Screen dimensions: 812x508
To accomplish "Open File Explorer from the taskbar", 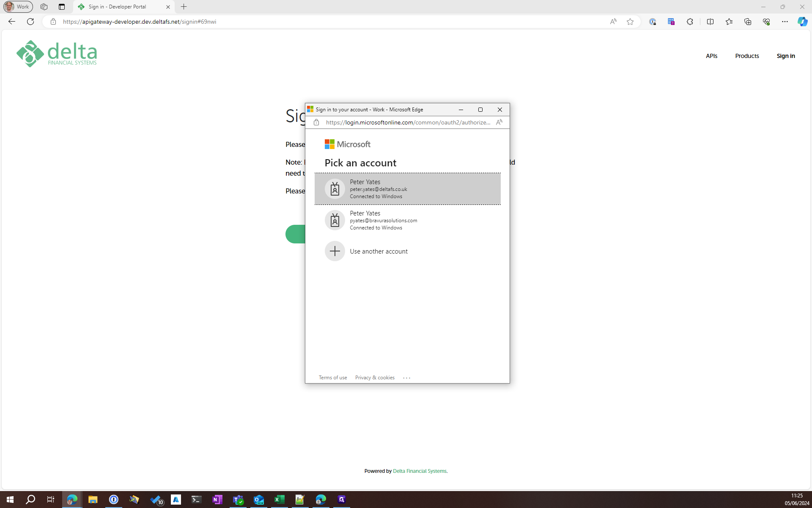I will pyautogui.click(x=93, y=500).
